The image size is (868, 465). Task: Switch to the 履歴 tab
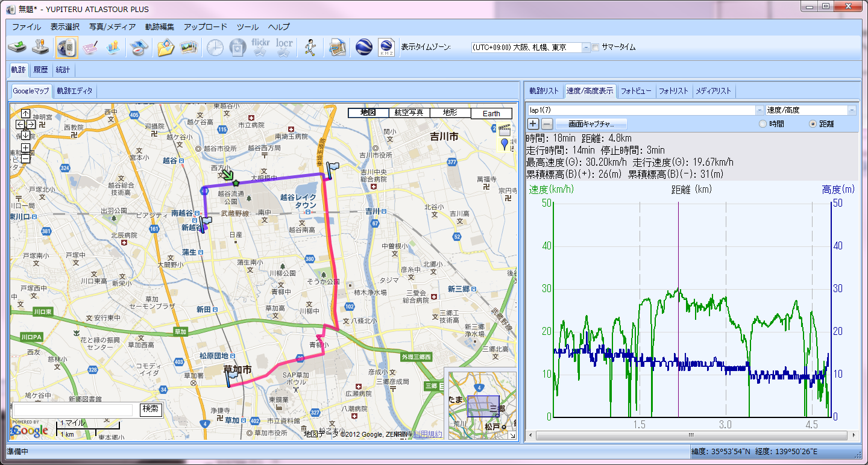coord(41,70)
